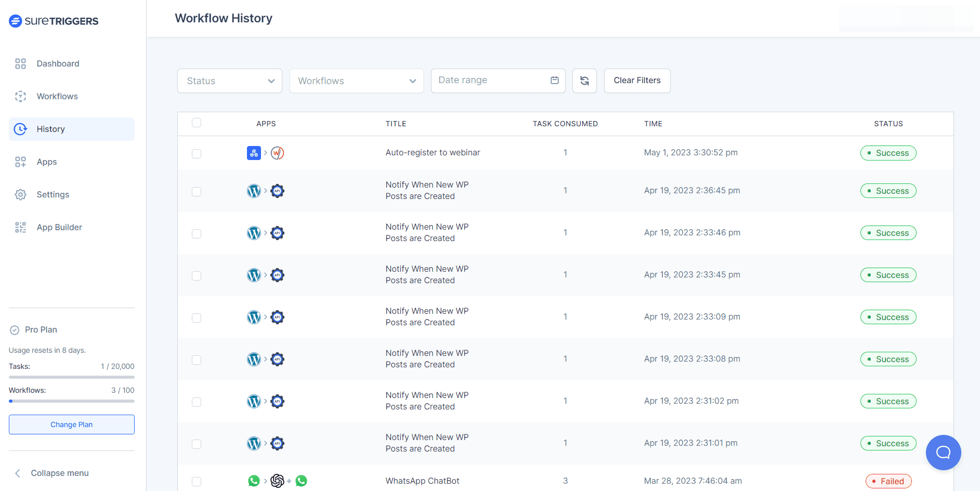Select the WhatsApp ChatBot row checkbox
The height and width of the screenshot is (491, 980).
pyautogui.click(x=197, y=481)
